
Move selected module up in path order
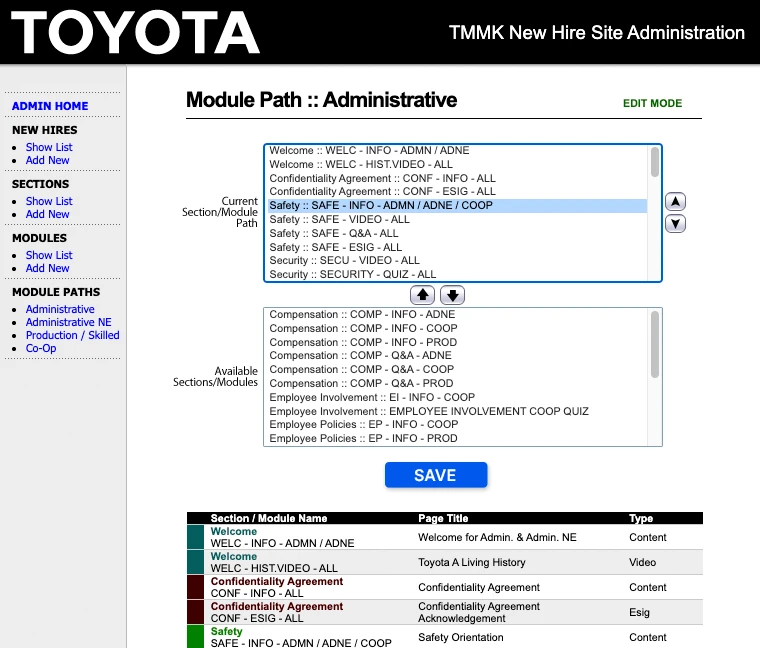coord(675,201)
